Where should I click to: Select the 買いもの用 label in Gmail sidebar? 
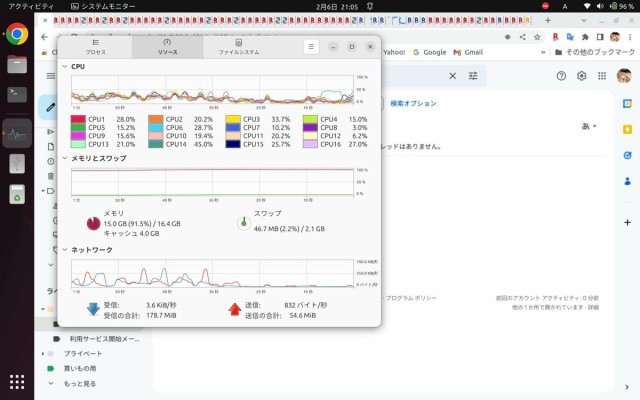coord(81,368)
